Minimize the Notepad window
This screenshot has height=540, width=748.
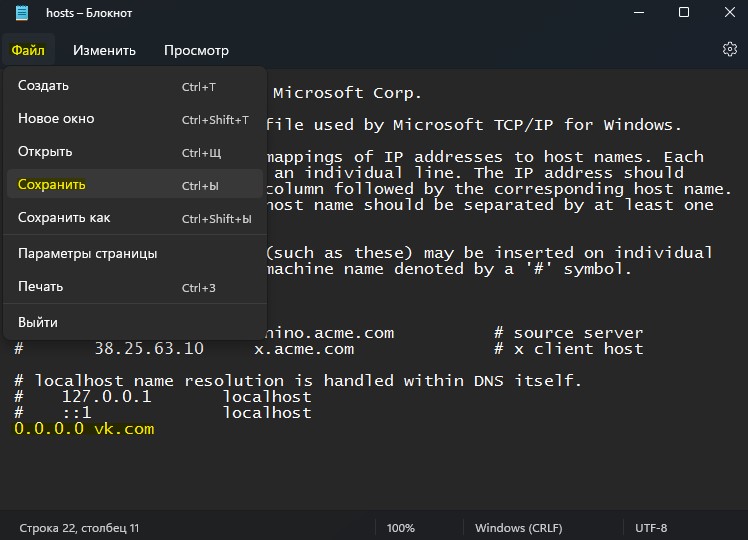click(x=639, y=12)
